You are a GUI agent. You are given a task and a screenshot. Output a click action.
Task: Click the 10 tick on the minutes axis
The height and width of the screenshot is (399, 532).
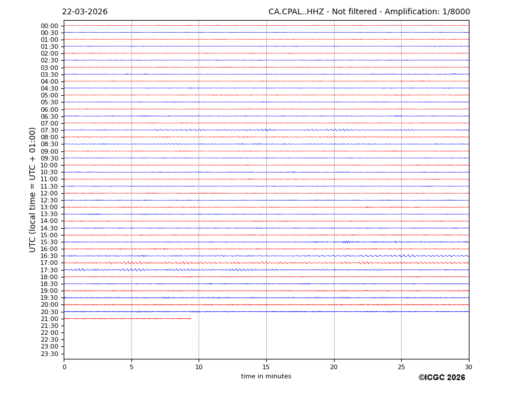[199, 367]
